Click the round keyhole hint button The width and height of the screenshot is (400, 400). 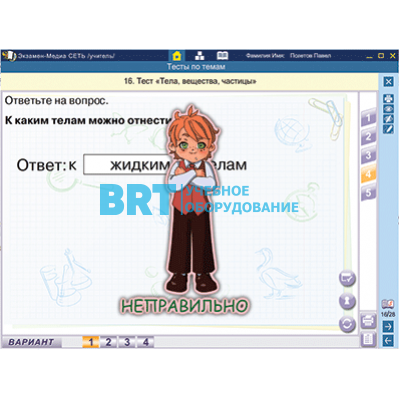(347, 301)
